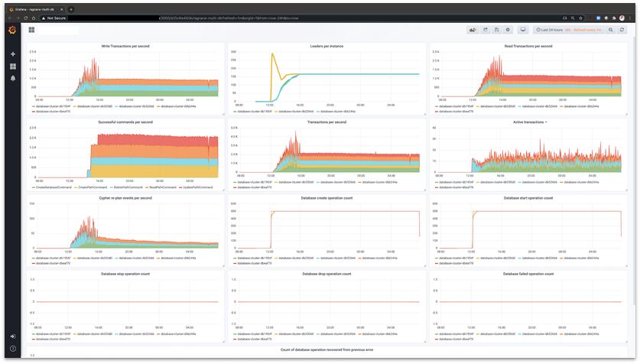Open the Write Transactions per second panel menu
Viewport: 640px width, 364px height.
[125, 46]
